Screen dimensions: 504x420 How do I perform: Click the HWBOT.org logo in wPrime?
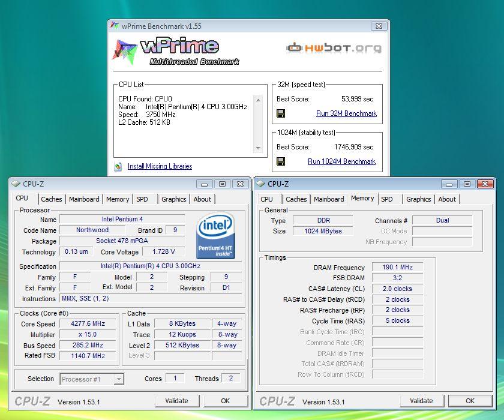pyautogui.click(x=334, y=47)
